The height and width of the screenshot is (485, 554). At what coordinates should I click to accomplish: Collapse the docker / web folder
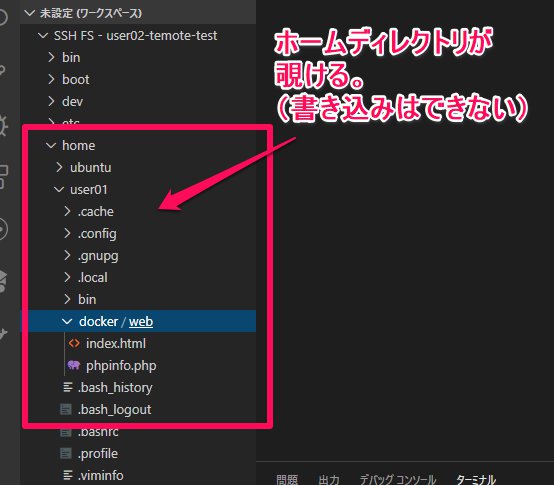(x=67, y=321)
